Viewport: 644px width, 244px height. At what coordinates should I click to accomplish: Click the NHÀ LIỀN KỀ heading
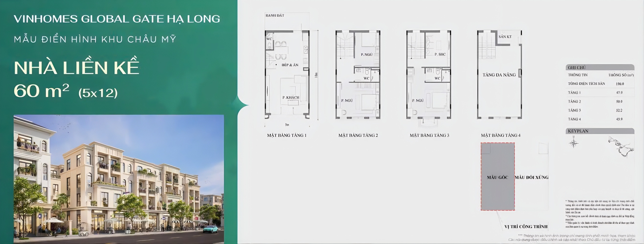coord(76,68)
